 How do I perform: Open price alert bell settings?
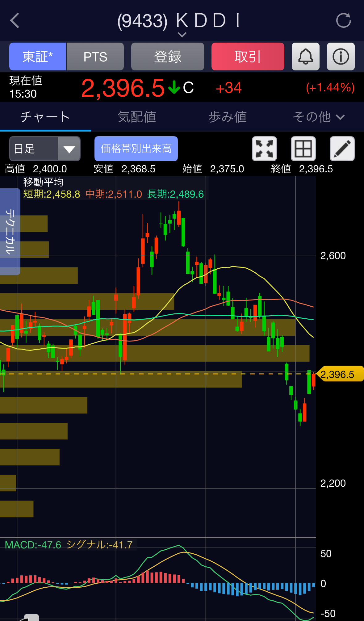[305, 57]
